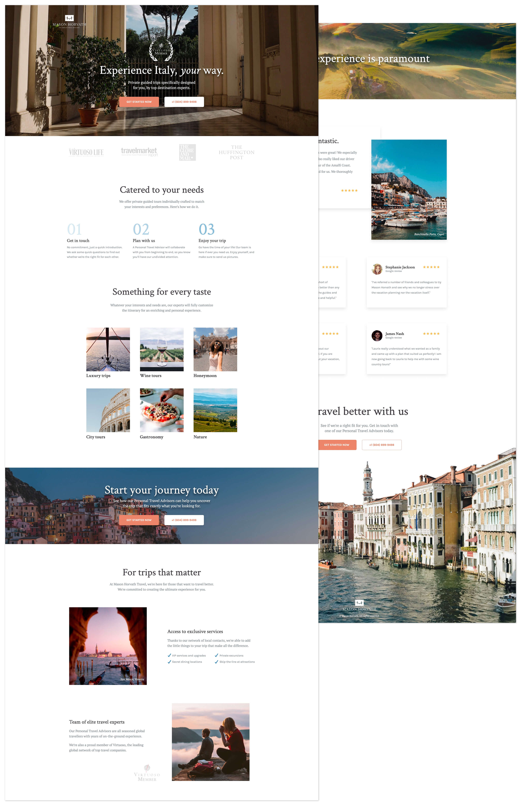Viewport: 522px width, 812px height.
Task: Open the Honeymoon thumbnail
Action: 215,349
